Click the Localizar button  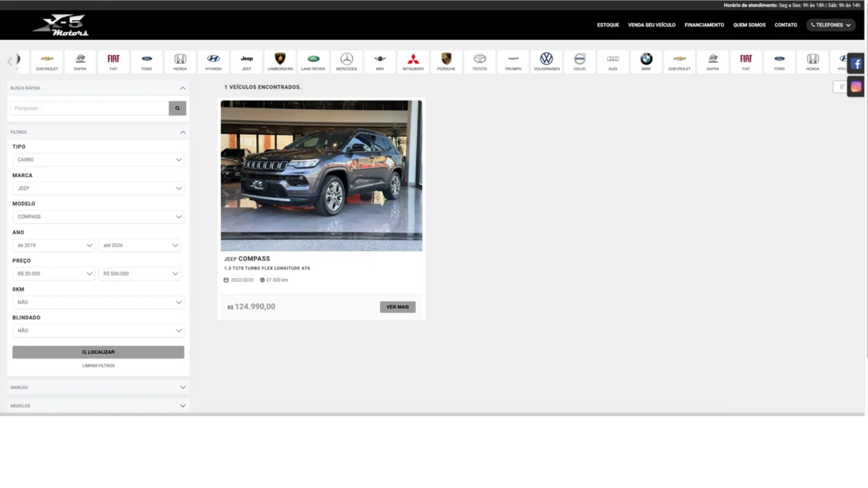[98, 352]
